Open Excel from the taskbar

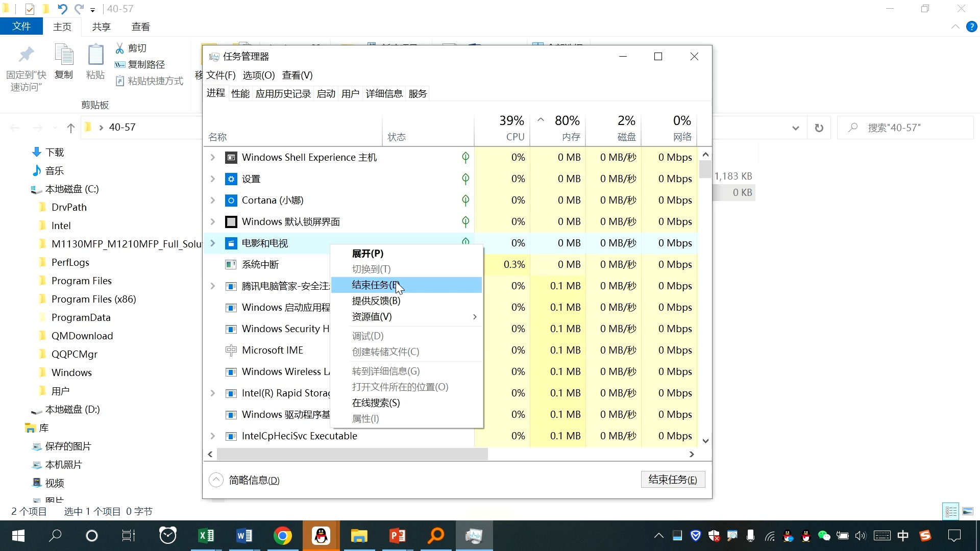(206, 536)
